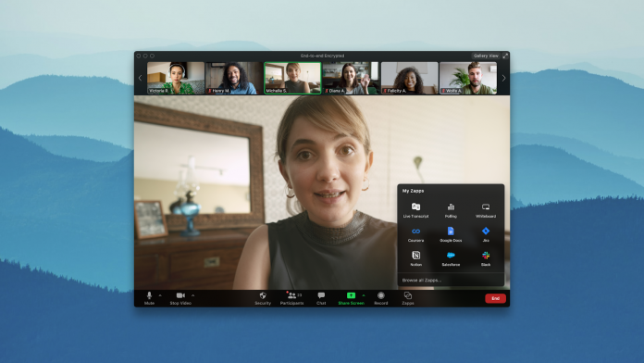644x363 pixels.
Task: Select Wolfe A. video thumbnail
Action: (468, 78)
